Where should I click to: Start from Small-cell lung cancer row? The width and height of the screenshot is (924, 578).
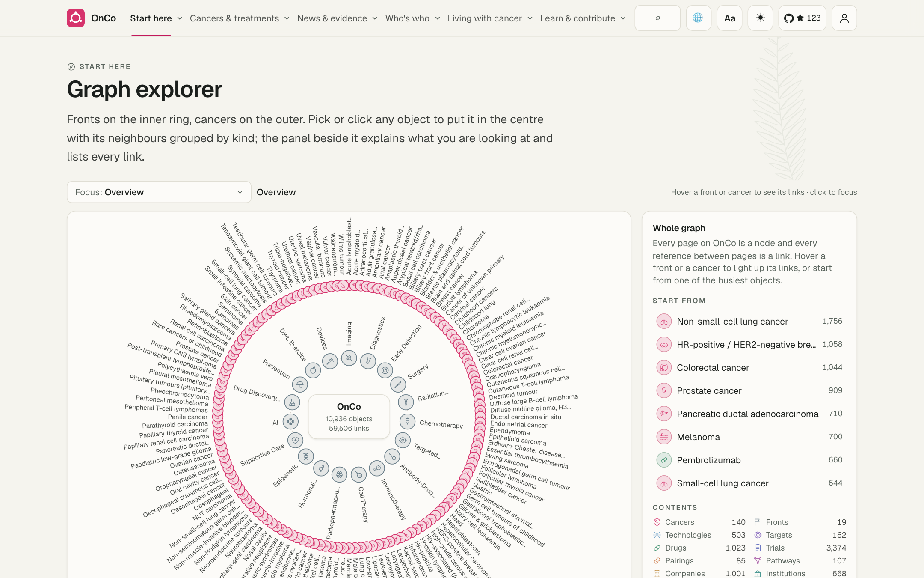click(749, 483)
